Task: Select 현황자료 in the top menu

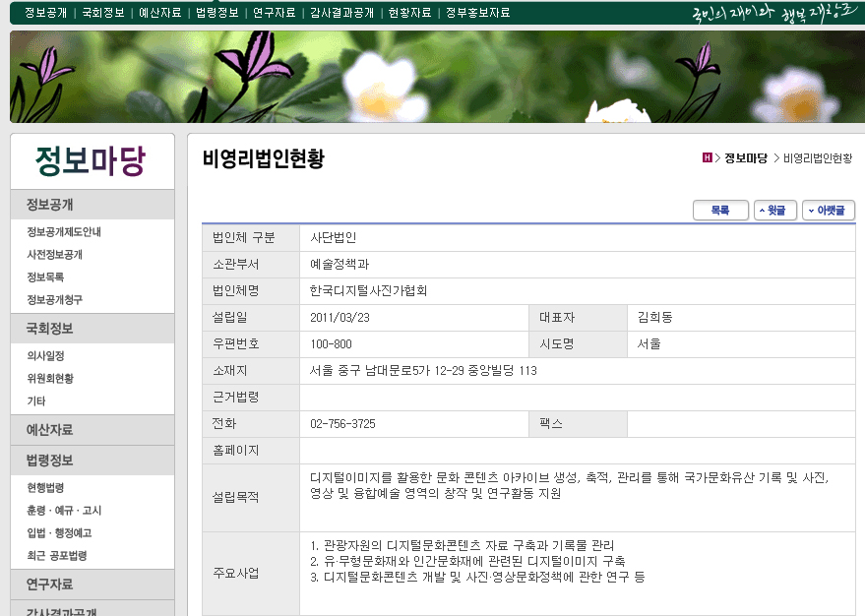Action: click(x=409, y=13)
